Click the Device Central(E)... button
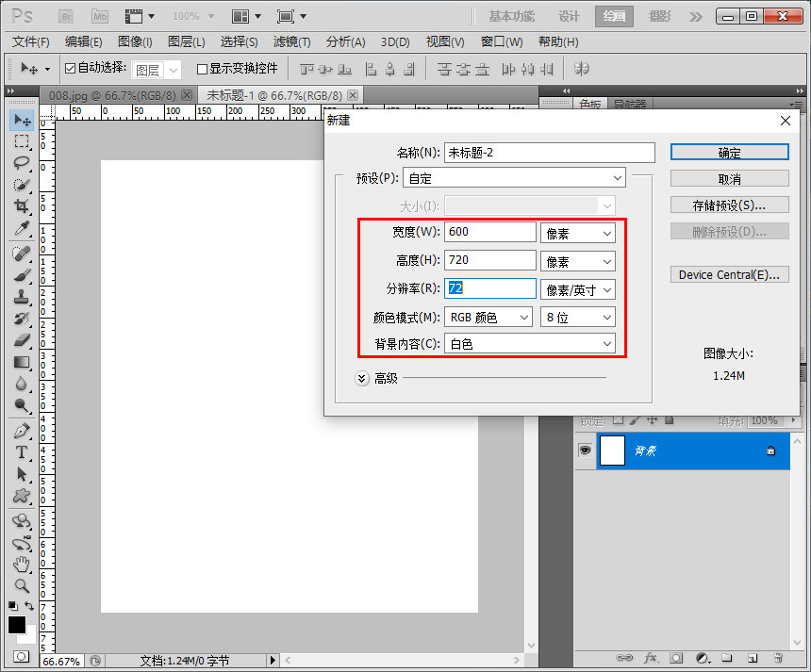The image size is (811, 672). pyautogui.click(x=729, y=274)
